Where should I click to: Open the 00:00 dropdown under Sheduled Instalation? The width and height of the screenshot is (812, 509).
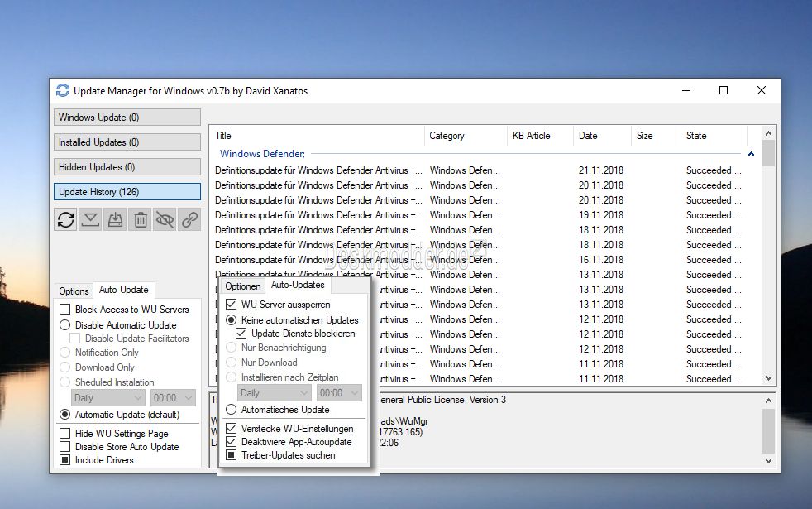coord(173,398)
